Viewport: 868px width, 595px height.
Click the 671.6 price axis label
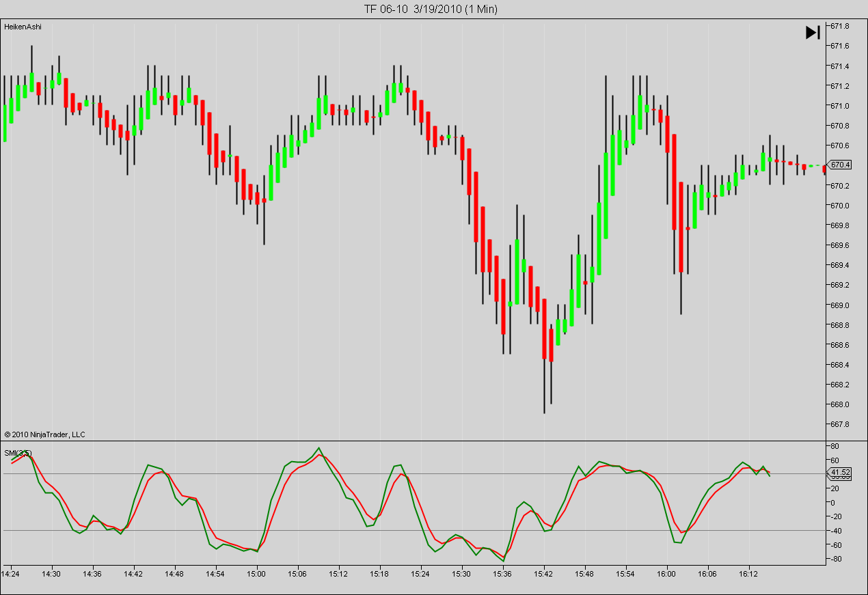click(x=840, y=46)
